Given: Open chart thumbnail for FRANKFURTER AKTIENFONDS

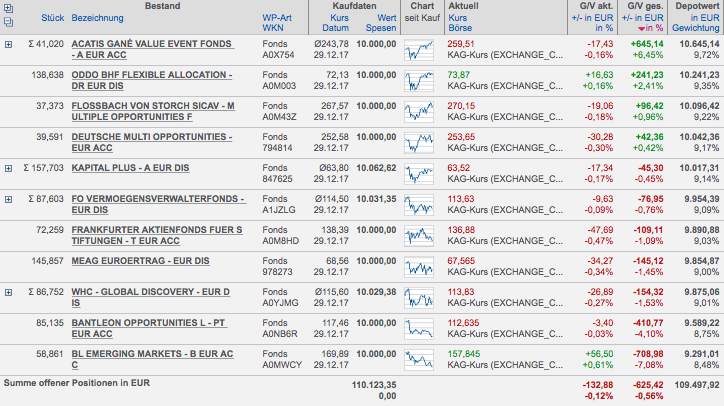Looking at the screenshot, I should click(419, 236).
